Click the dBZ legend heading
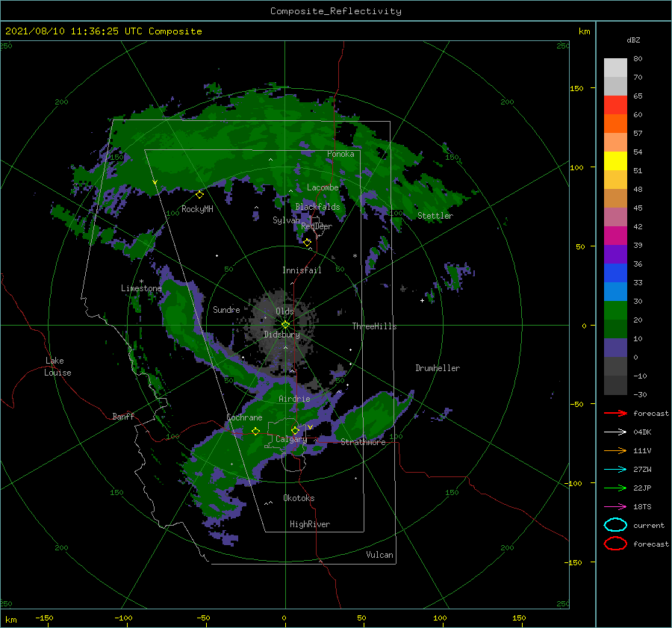Viewport: 672px width, 628px height. [x=633, y=40]
